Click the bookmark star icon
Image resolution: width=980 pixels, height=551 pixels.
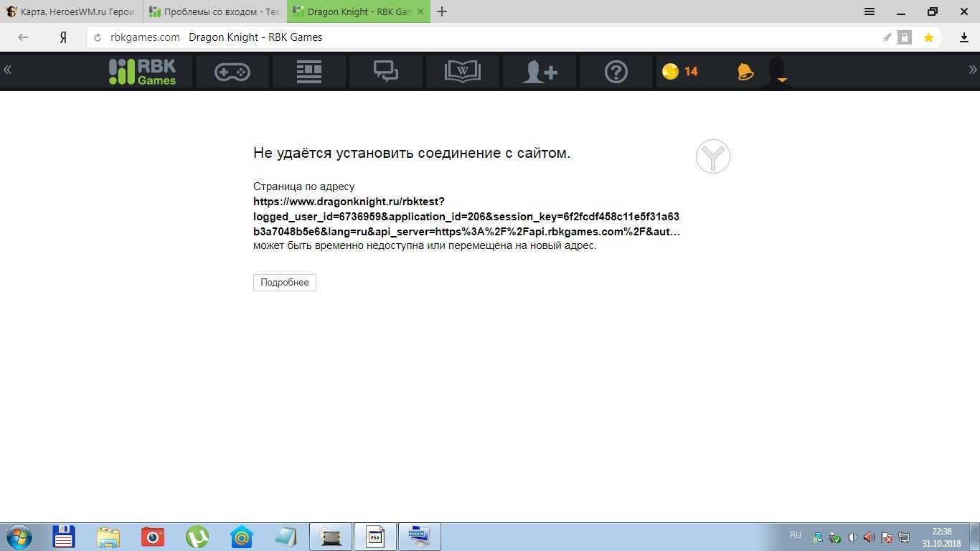tap(928, 37)
